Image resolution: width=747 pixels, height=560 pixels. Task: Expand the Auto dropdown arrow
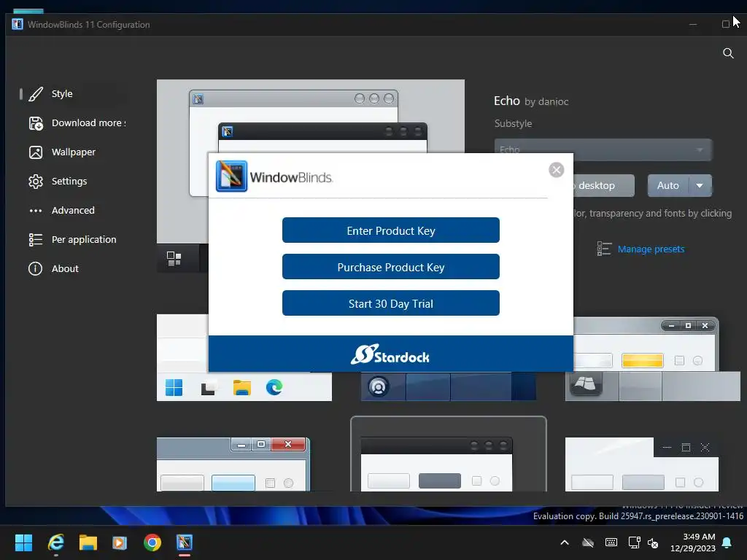pos(700,186)
